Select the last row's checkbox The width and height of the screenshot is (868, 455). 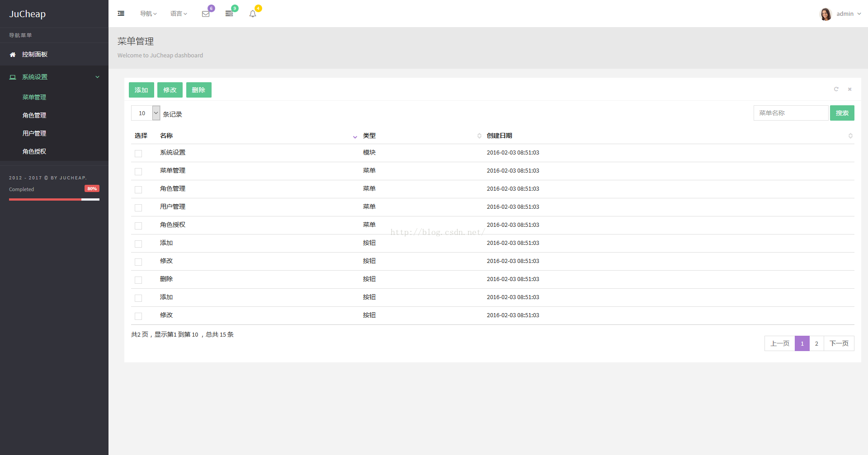pos(138,316)
